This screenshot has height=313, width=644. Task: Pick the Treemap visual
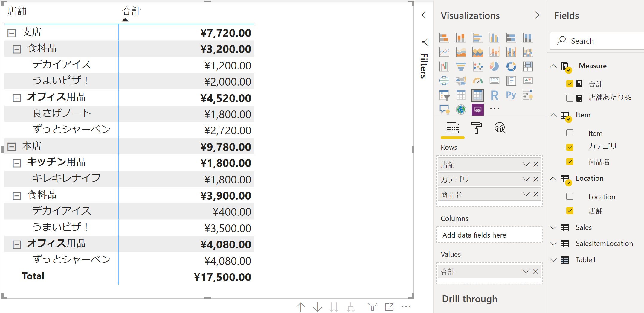[x=528, y=66]
